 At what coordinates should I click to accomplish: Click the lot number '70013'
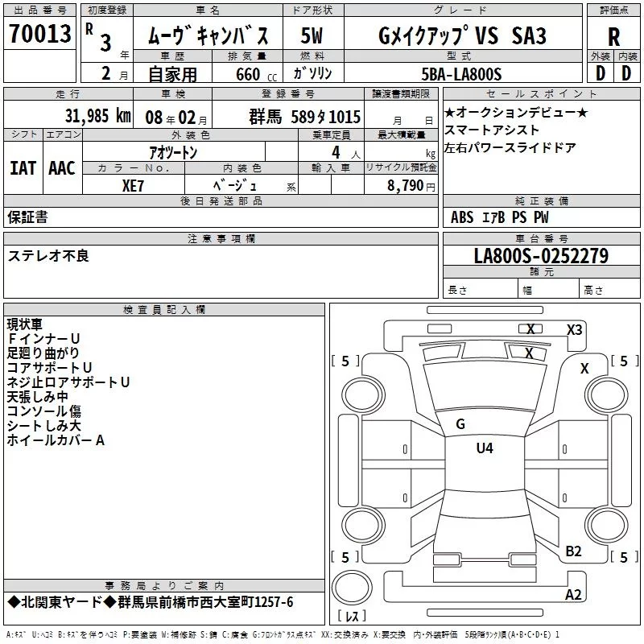[39, 33]
